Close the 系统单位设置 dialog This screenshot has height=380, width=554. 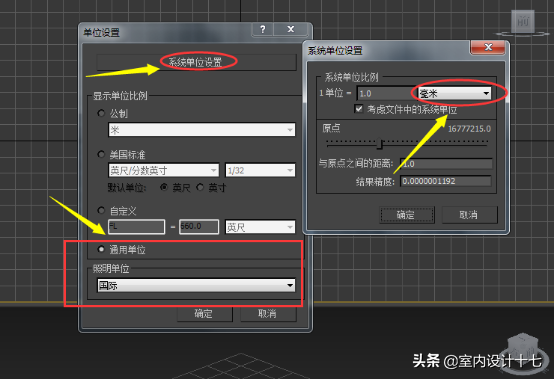click(488, 47)
